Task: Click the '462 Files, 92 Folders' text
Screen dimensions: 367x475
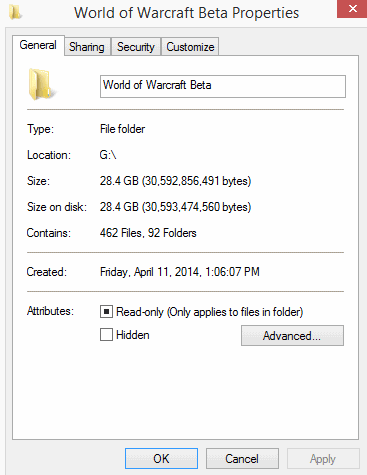Action: tap(148, 233)
